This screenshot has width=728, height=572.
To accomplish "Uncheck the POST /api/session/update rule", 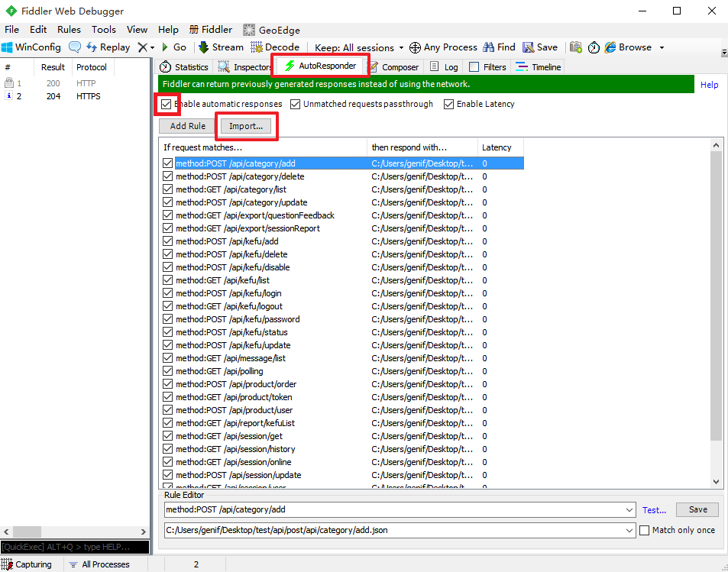I will click(x=167, y=475).
